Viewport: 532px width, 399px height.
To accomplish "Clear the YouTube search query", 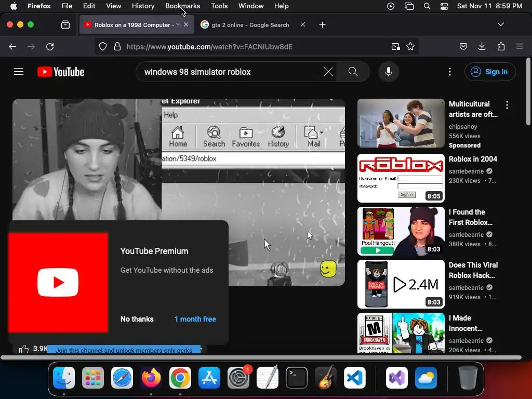I will point(328,72).
